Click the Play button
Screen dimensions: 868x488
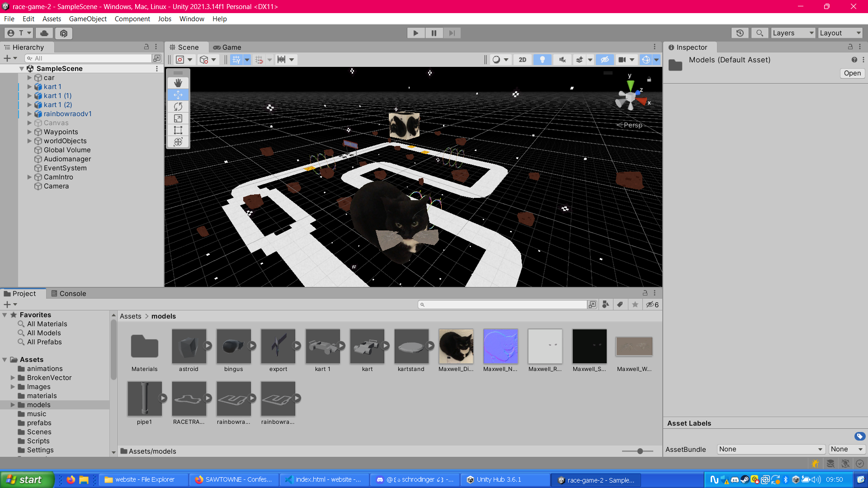[x=415, y=33]
